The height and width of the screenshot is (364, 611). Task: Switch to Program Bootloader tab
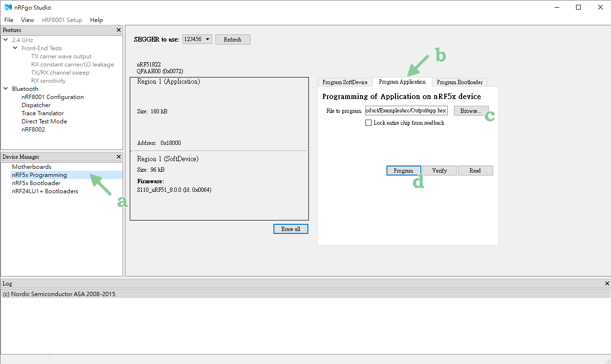pos(460,82)
